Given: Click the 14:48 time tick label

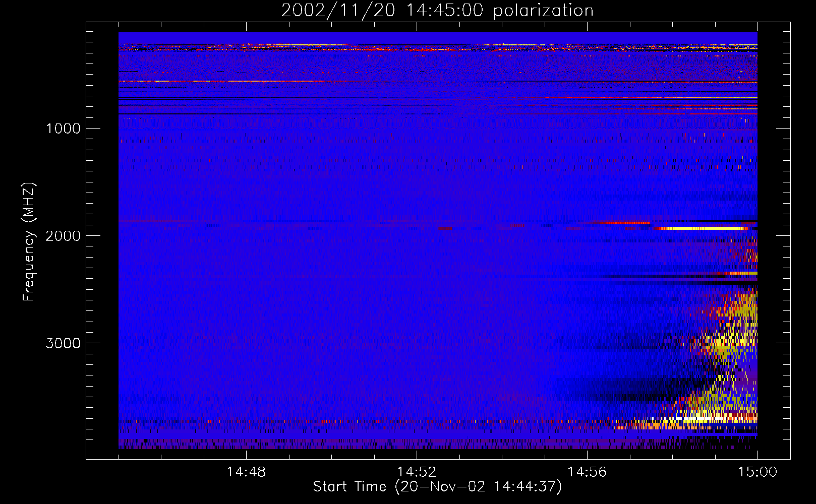Looking at the screenshot, I should (x=246, y=472).
